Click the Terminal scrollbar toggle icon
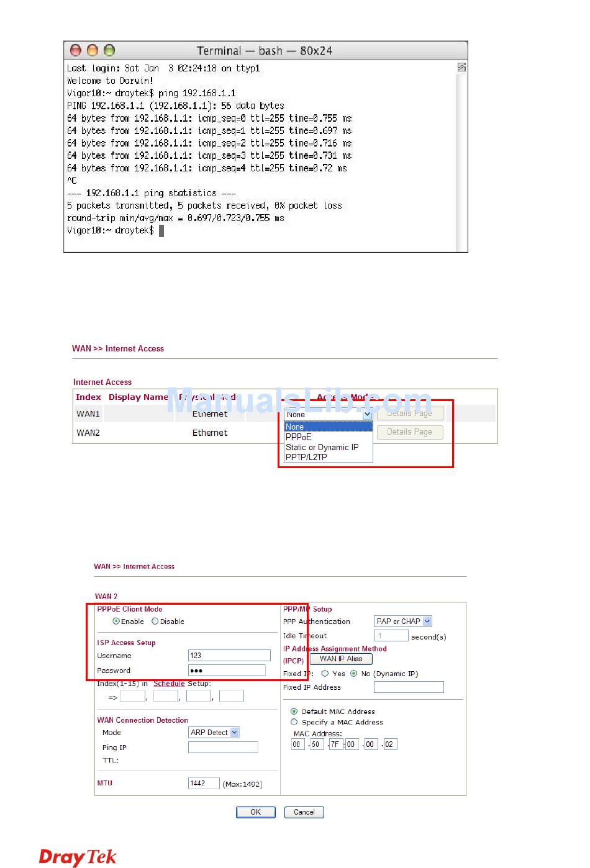Screen dimensions: 590x868 461,67
